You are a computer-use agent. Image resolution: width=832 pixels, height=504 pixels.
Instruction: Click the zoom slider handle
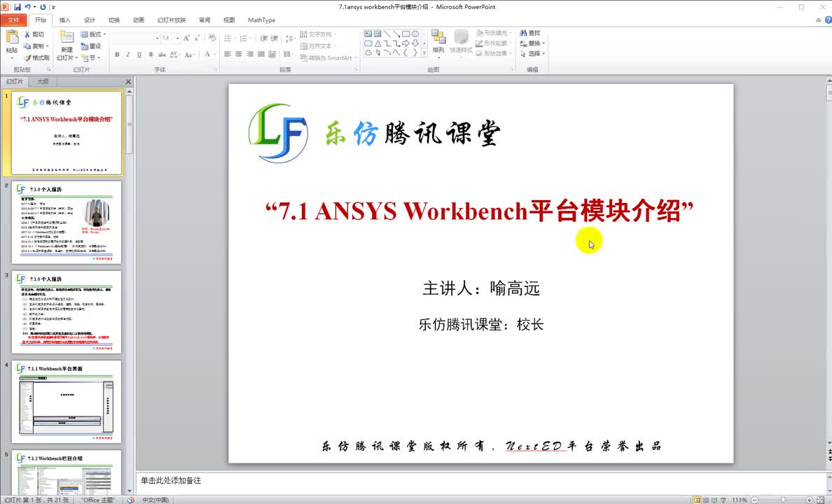(x=783, y=500)
